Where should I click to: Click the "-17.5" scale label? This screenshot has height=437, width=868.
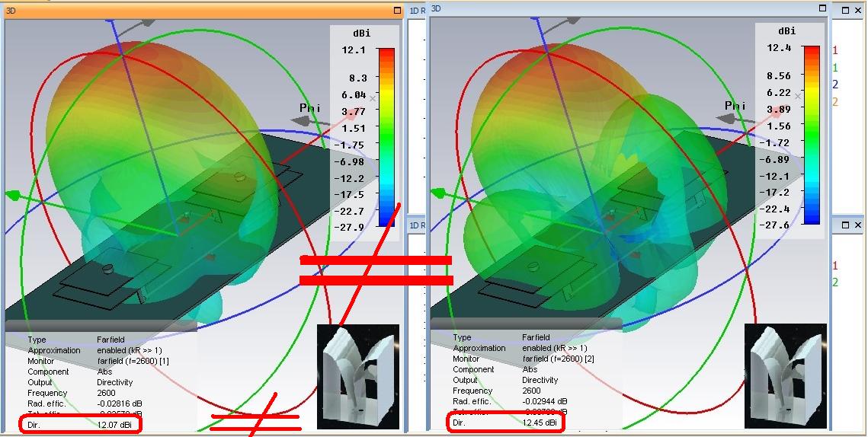tap(349, 195)
